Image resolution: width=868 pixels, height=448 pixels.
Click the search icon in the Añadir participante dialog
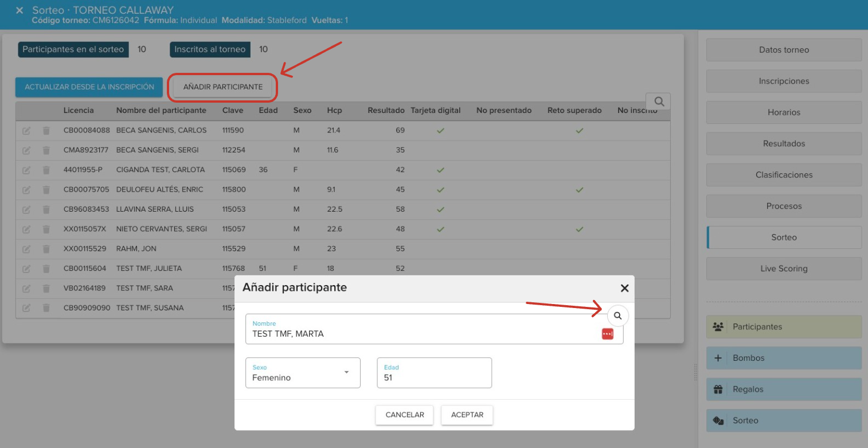(x=617, y=315)
